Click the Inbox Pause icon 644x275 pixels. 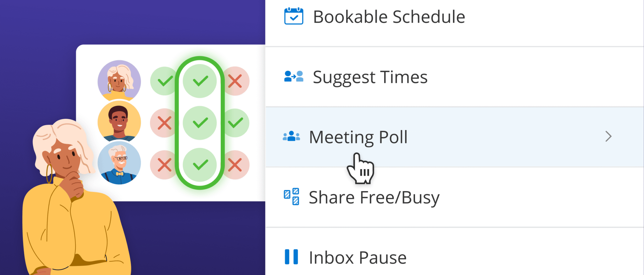291,256
